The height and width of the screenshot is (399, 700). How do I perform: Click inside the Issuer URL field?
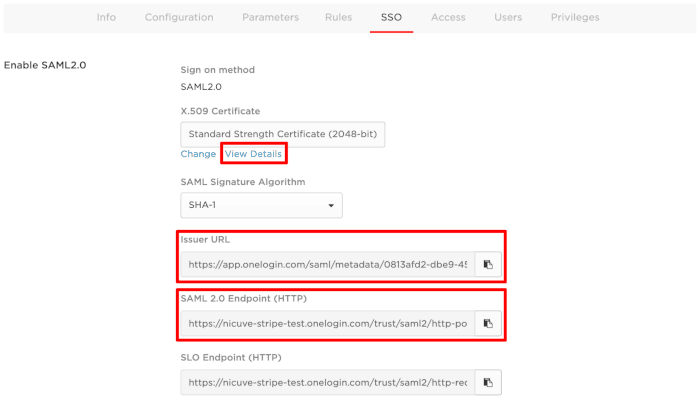(328, 265)
